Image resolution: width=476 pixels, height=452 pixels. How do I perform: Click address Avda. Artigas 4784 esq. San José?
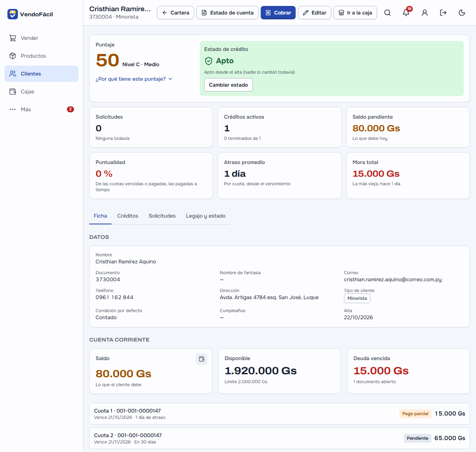click(x=269, y=297)
